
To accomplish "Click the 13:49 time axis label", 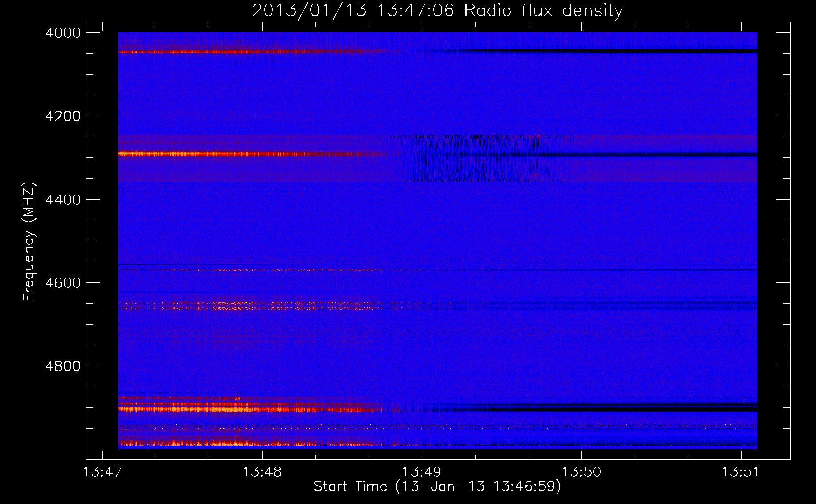I will pyautogui.click(x=422, y=472).
